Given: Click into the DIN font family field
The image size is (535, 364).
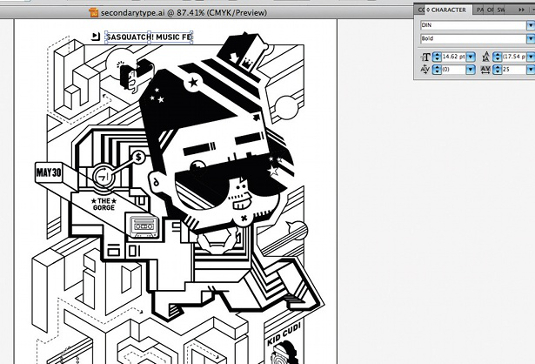Looking at the screenshot, I should point(473,26).
